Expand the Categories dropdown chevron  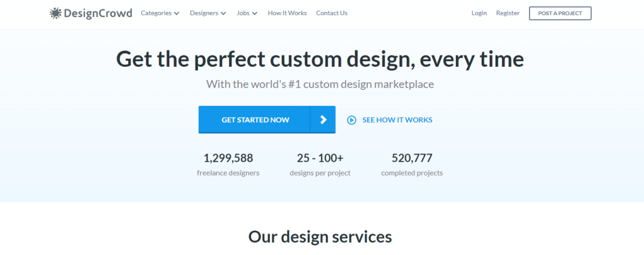point(177,14)
